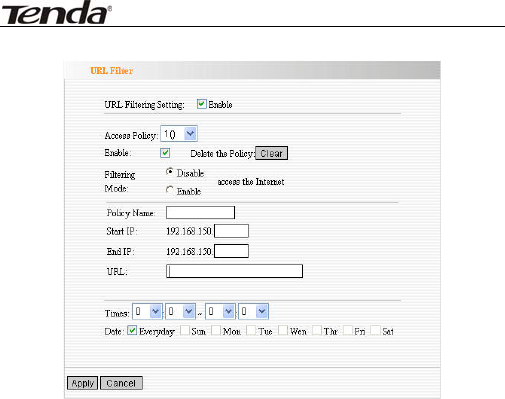This screenshot has height=399, width=505.
Task: Check the Tue day checkbox
Action: tap(251, 330)
